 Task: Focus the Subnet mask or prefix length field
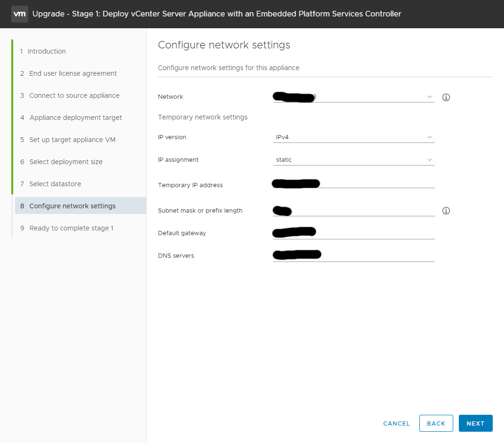coord(354,211)
